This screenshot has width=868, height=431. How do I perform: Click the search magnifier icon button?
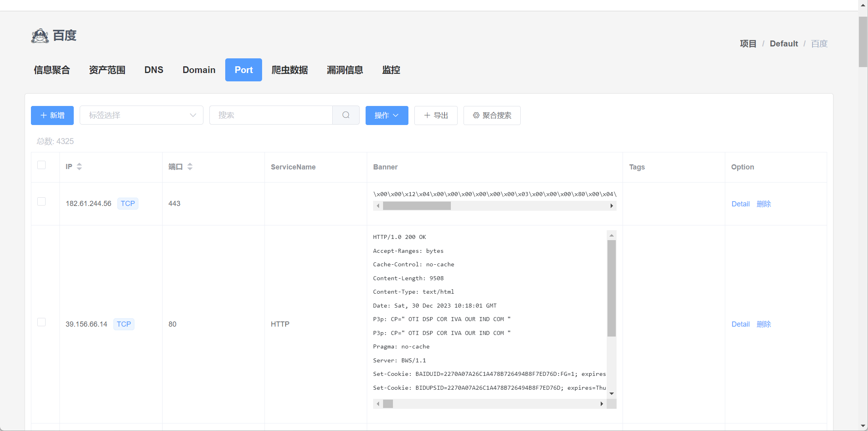[346, 115]
